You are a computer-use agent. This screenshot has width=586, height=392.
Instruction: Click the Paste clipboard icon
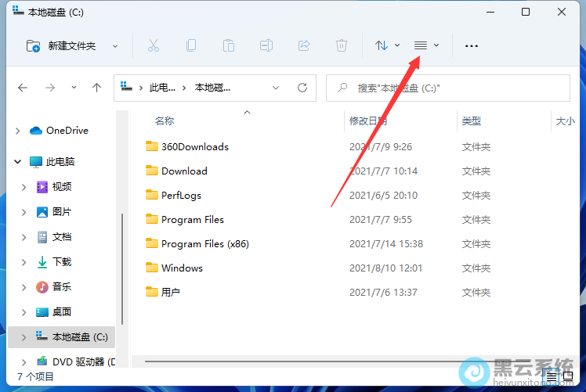(x=229, y=45)
